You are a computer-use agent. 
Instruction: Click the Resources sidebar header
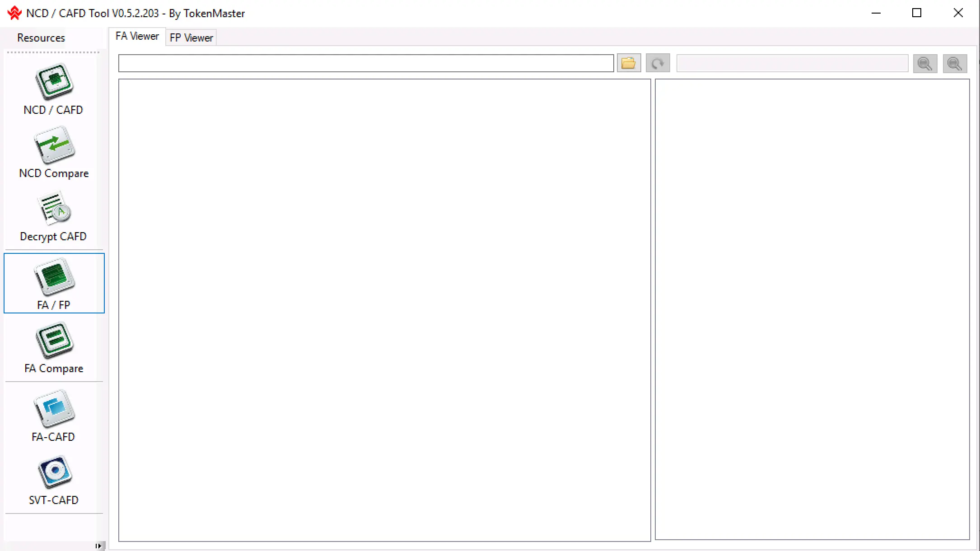(x=41, y=38)
